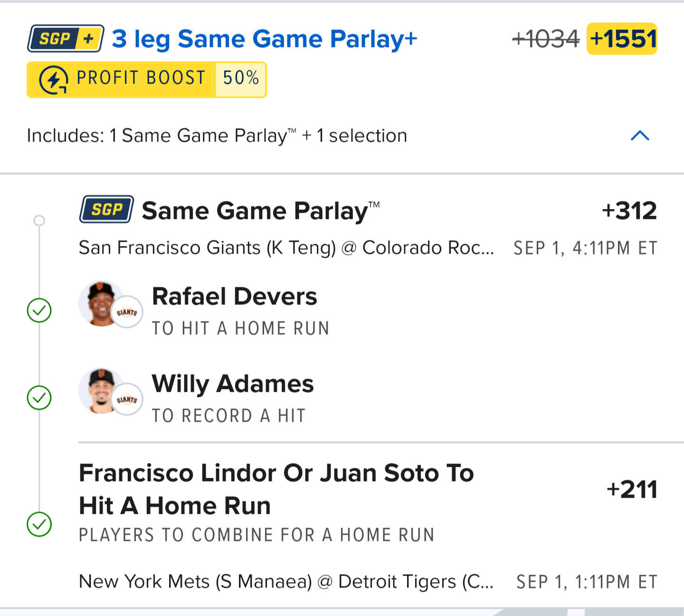Click Willy Adames player headshot
Image resolution: width=684 pixels, height=616 pixels.
(101, 390)
